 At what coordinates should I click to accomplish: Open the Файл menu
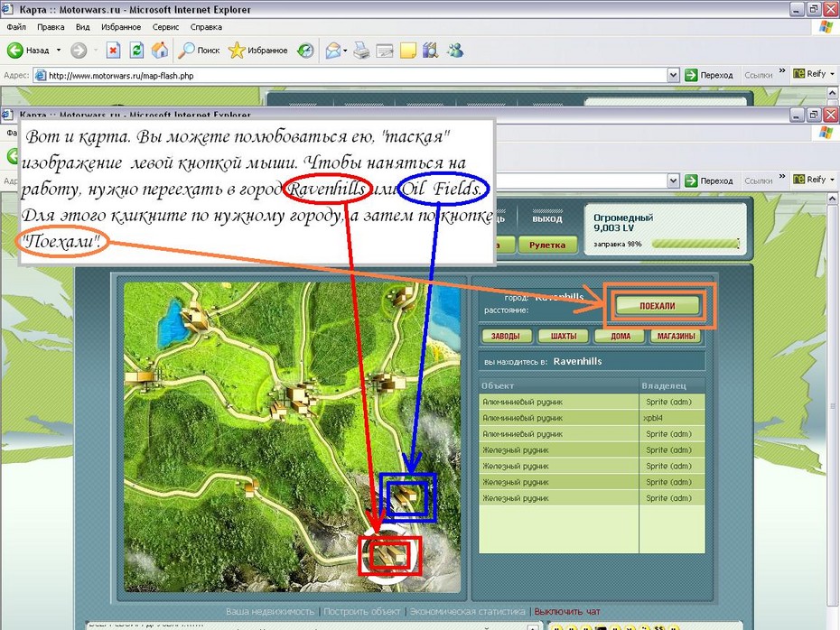tap(16, 27)
